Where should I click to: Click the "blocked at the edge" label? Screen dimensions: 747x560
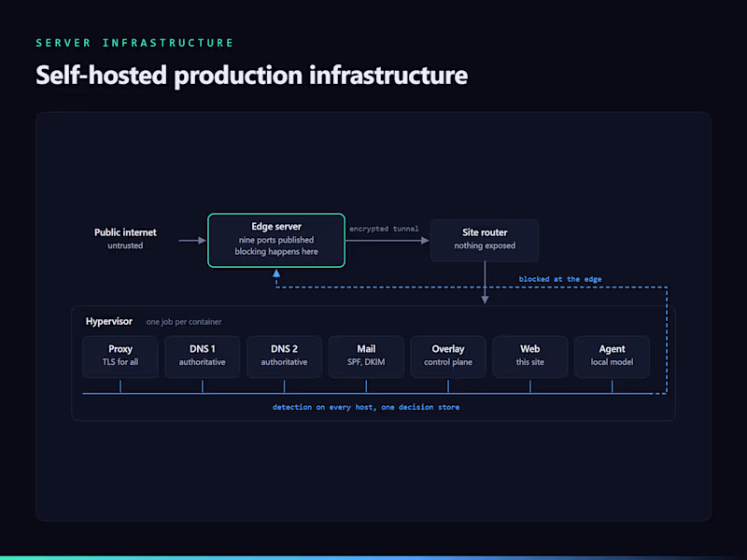click(x=559, y=279)
